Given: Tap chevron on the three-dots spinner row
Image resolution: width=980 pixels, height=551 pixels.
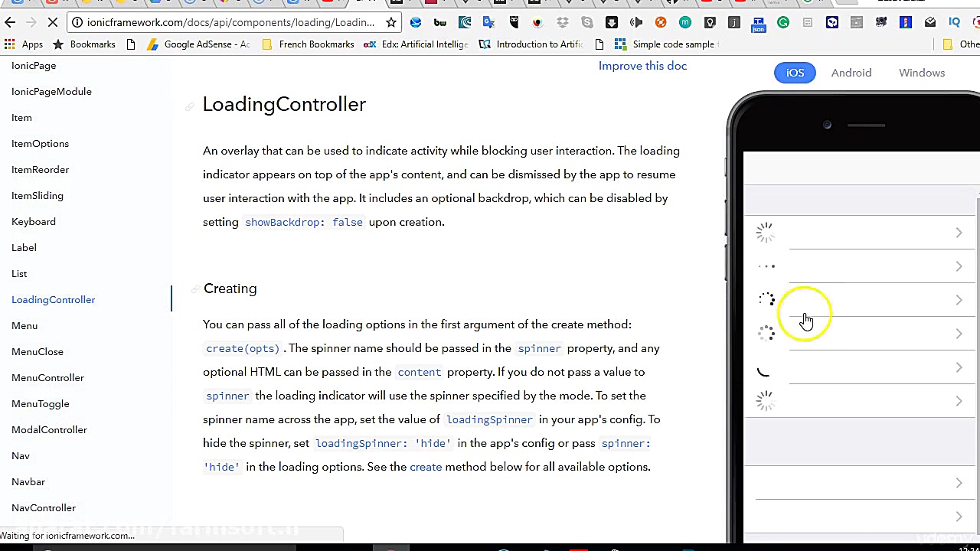Looking at the screenshot, I should pyautogui.click(x=959, y=266).
